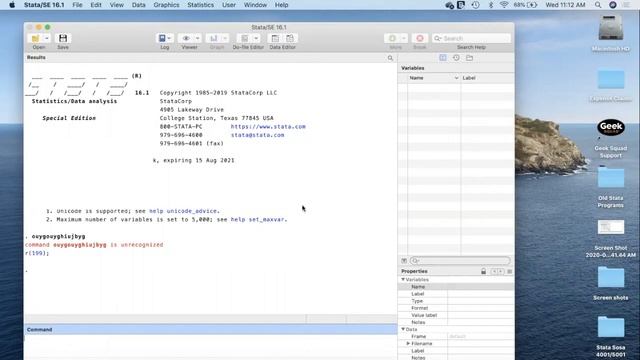This screenshot has height=360, width=640.
Task: Open the Graphics menu
Action: 166,5
